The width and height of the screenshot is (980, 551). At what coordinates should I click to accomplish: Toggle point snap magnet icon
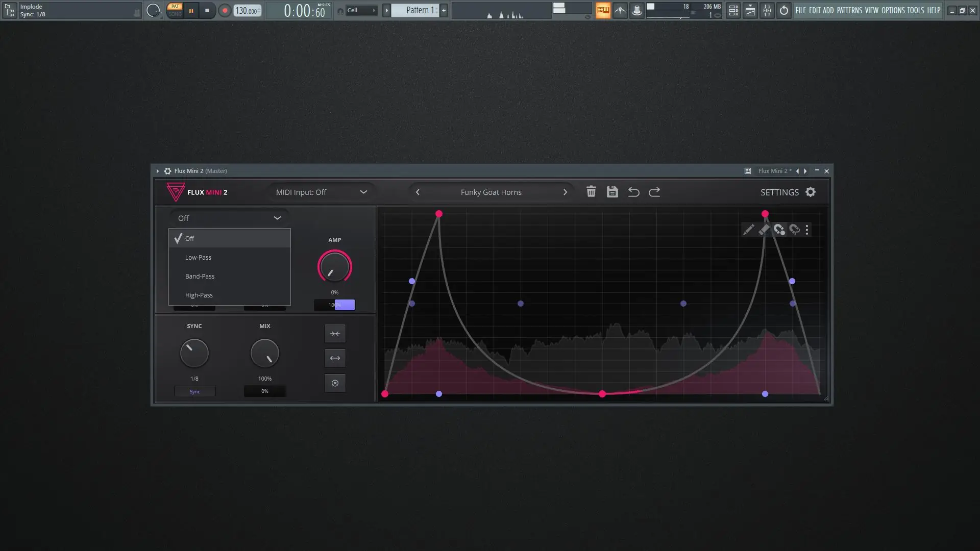(x=779, y=230)
